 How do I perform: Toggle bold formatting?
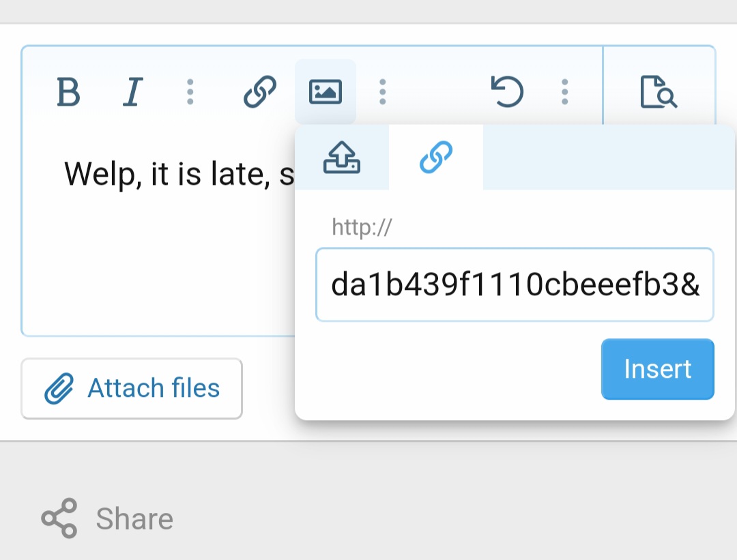(x=68, y=91)
